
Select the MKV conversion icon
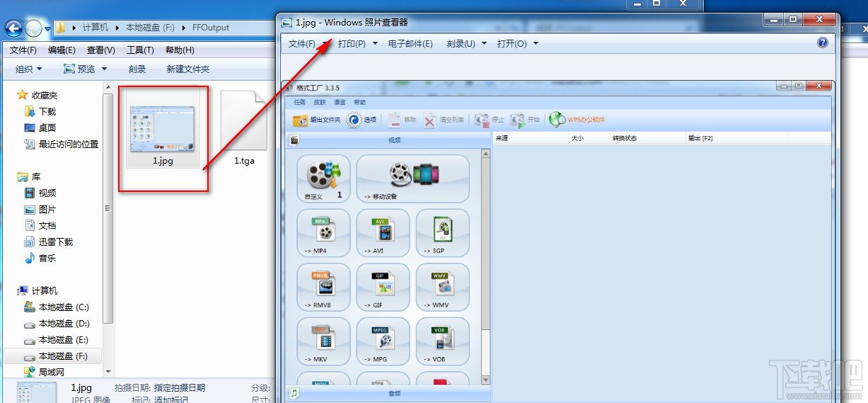[323, 341]
